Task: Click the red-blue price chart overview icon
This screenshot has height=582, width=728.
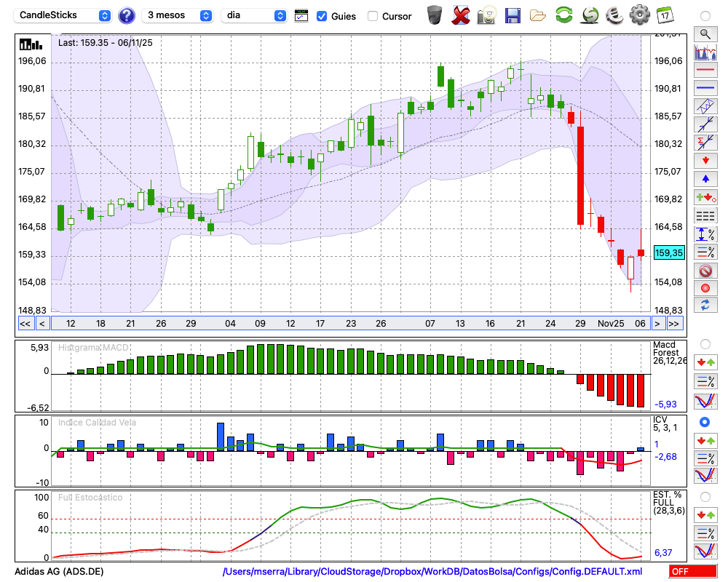Action: [x=705, y=52]
